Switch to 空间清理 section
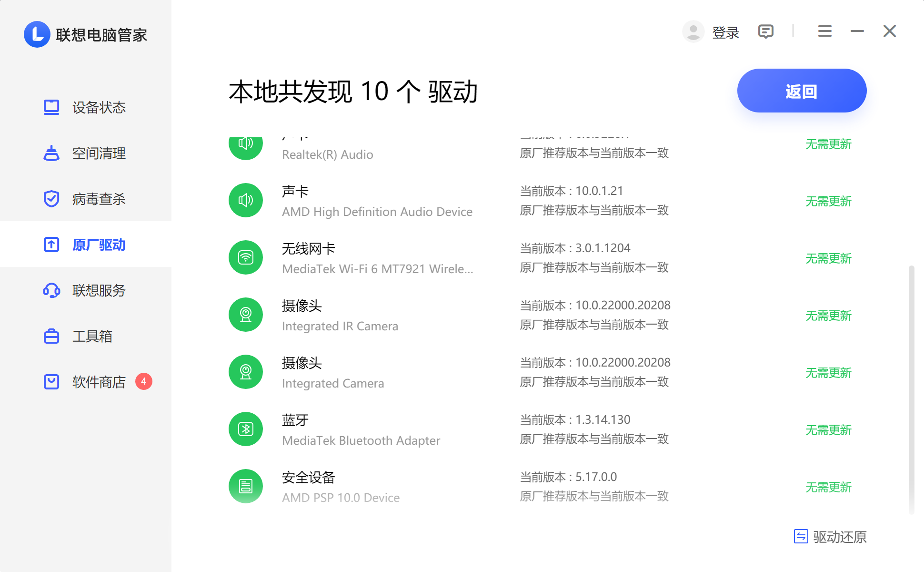The width and height of the screenshot is (924, 572). pyautogui.click(x=86, y=153)
